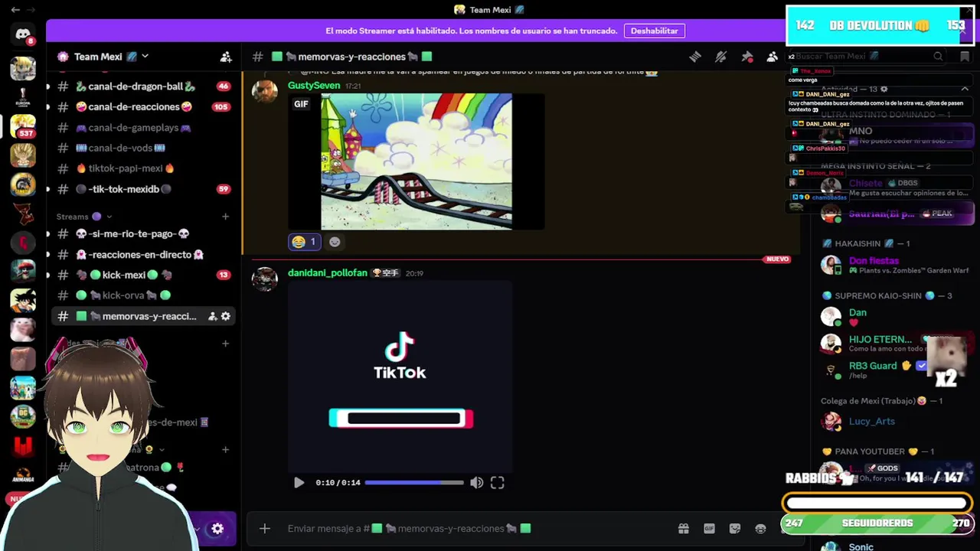Viewport: 980px width, 551px height.
Task: Open the TikTok video in fullscreen
Action: tap(498, 483)
